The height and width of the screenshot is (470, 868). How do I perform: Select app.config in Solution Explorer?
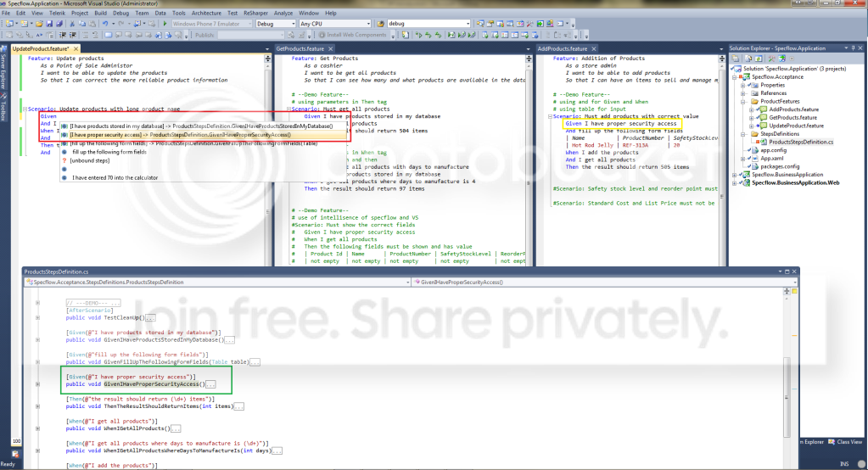(773, 150)
